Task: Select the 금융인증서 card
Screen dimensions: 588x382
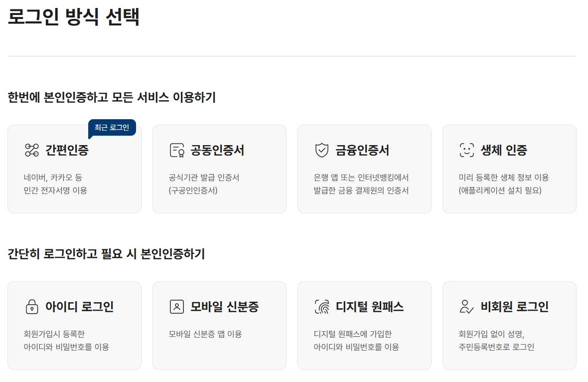Action: (x=364, y=169)
